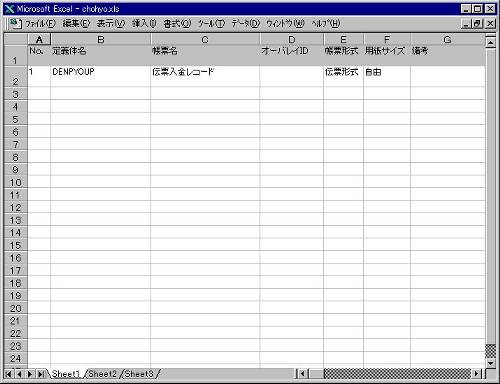Viewport: 500px width, 384px height.
Task: Click the cell containing 伝票入金レコード
Action: click(x=205, y=77)
